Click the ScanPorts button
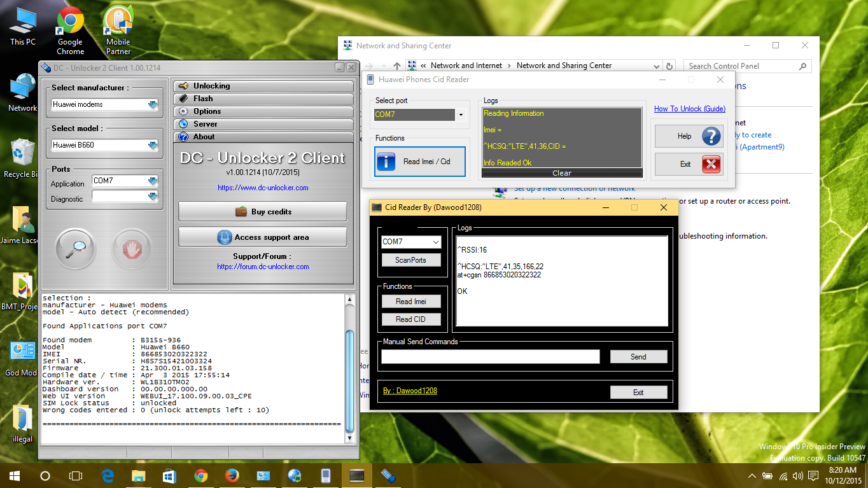The width and height of the screenshot is (868, 488). click(x=410, y=260)
